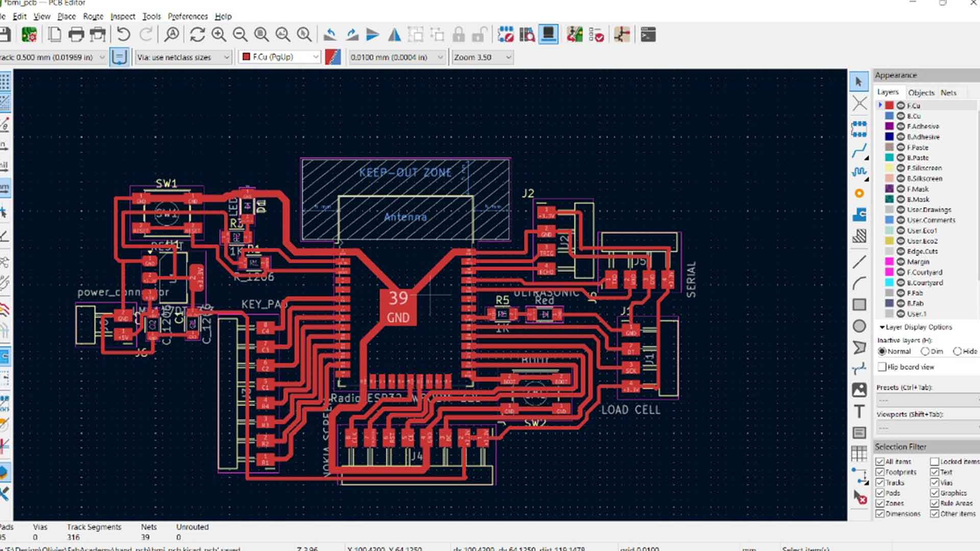Screen dimensions: 980x551
Task: Select the arrow selection tool
Action: [x=859, y=82]
